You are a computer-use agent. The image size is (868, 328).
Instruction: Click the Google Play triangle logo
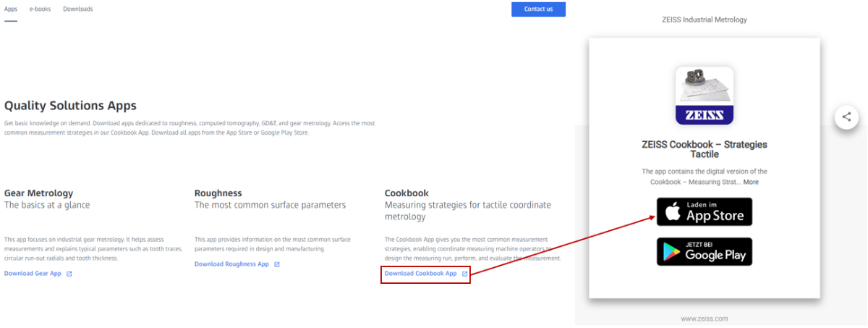pyautogui.click(x=672, y=251)
